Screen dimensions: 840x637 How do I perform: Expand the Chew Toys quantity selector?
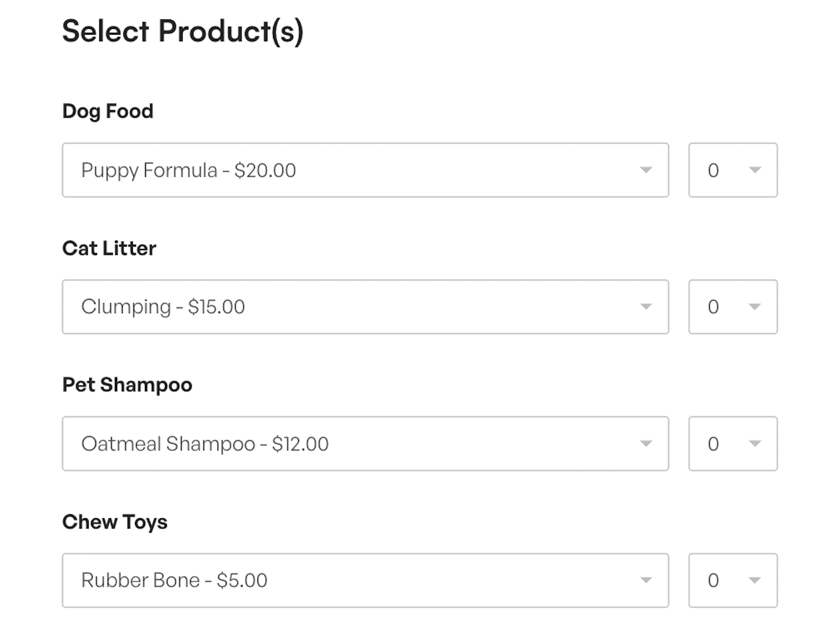point(733,580)
